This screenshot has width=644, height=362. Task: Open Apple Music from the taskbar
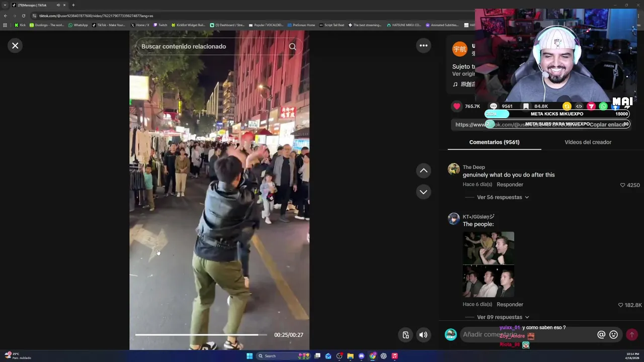pyautogui.click(x=394, y=356)
